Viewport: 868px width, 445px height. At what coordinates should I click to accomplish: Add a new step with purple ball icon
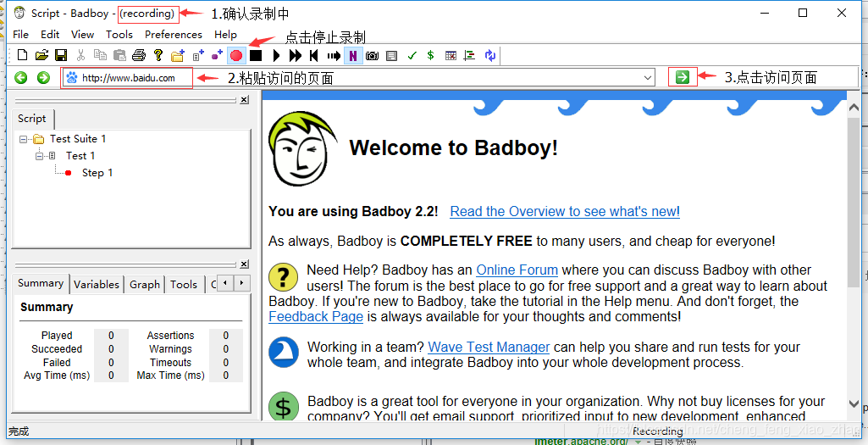(217, 55)
